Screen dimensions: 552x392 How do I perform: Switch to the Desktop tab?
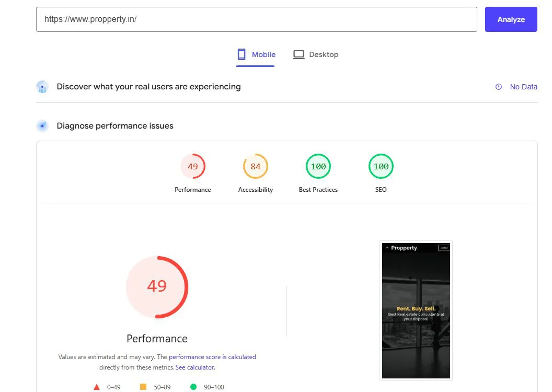315,54
